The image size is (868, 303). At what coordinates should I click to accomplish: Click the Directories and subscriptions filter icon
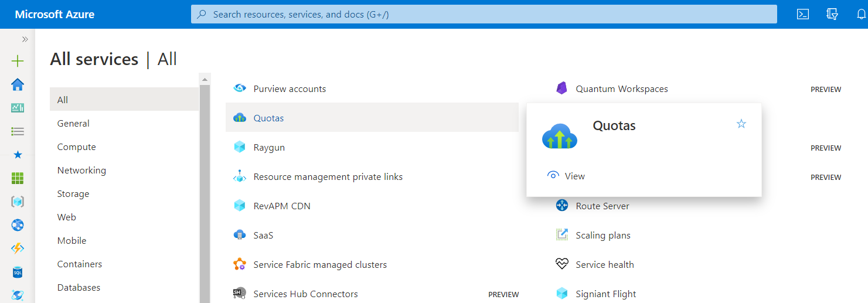click(832, 14)
